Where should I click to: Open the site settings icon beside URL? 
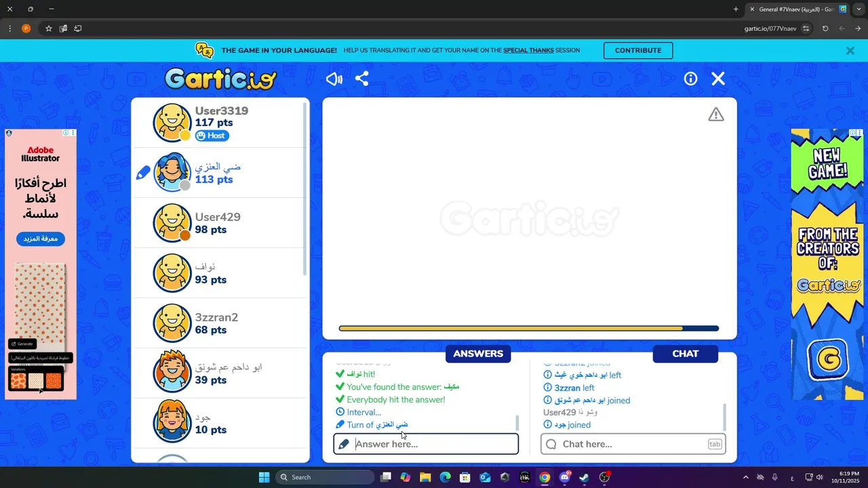806,28
